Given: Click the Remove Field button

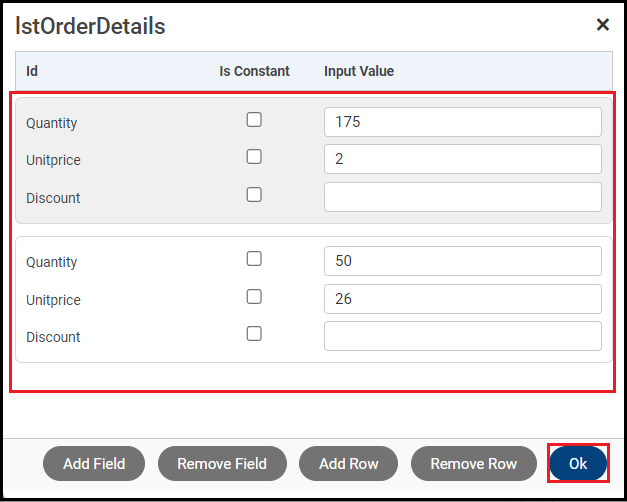Looking at the screenshot, I should pyautogui.click(x=222, y=464).
